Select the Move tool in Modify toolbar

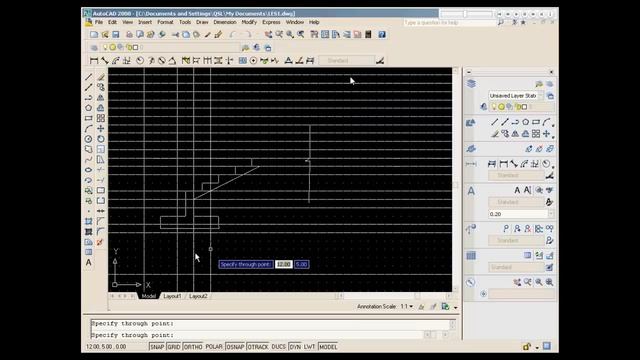click(x=101, y=129)
